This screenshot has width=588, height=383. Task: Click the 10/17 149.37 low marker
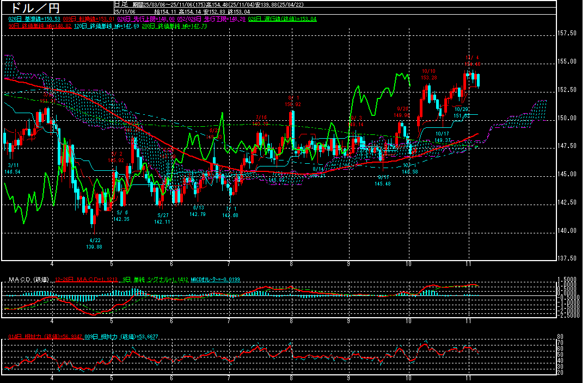point(442,137)
